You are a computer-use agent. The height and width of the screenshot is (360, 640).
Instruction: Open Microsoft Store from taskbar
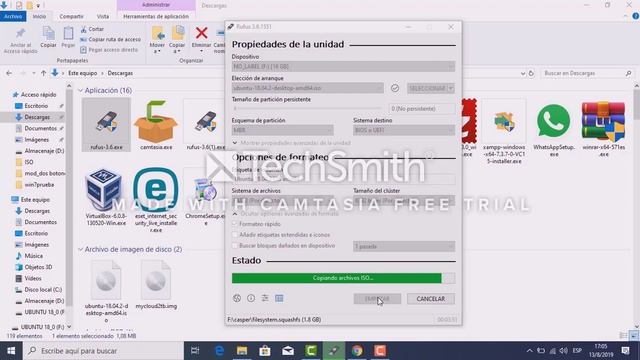pos(265,351)
